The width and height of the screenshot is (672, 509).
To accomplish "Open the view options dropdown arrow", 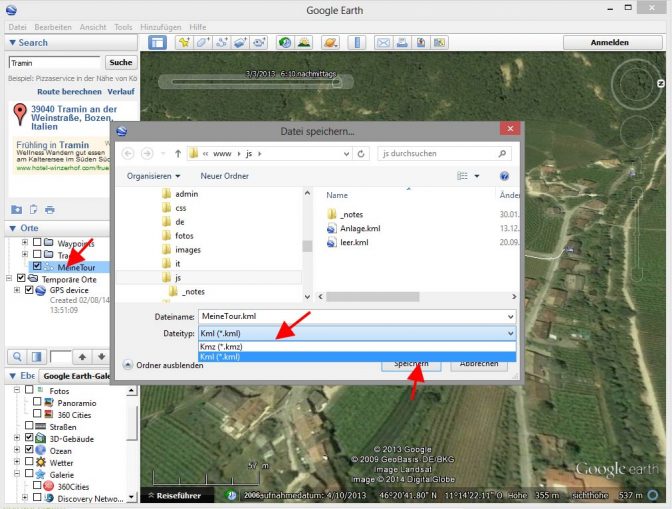I will 477,176.
